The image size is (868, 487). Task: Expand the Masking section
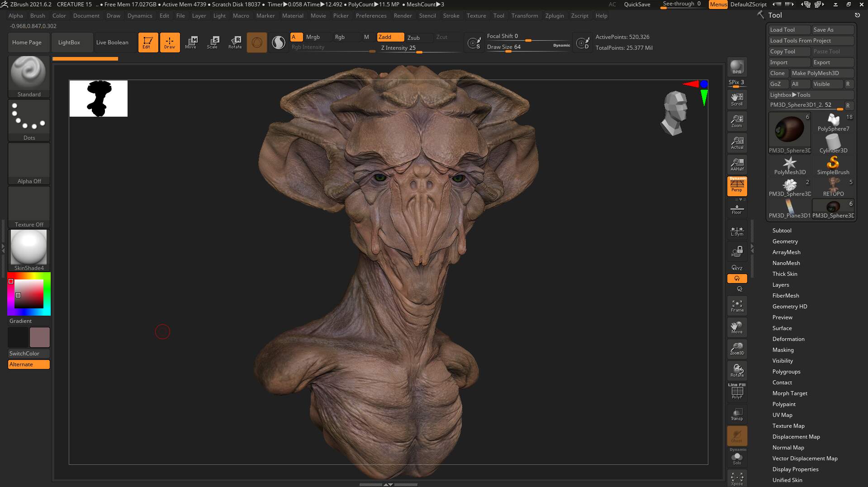pos(783,350)
